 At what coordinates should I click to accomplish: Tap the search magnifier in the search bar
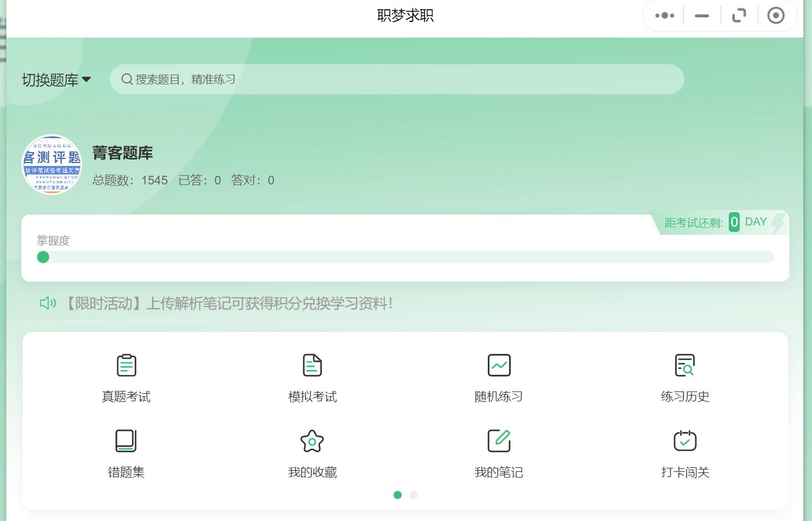coord(127,79)
